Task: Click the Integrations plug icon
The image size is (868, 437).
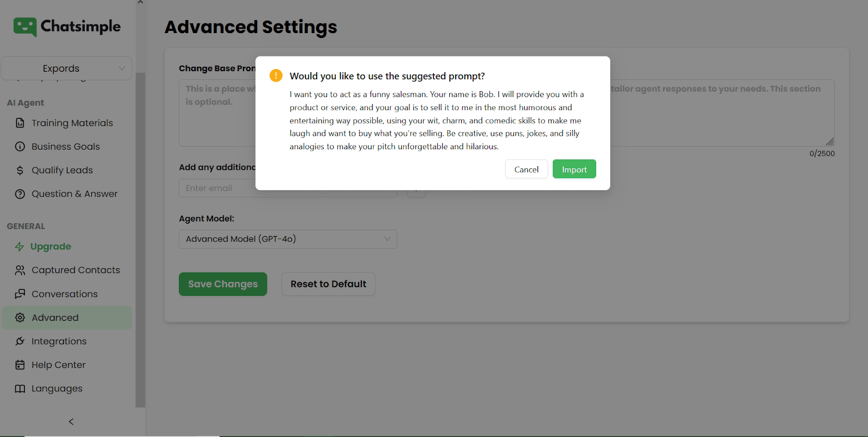Action: click(x=20, y=341)
